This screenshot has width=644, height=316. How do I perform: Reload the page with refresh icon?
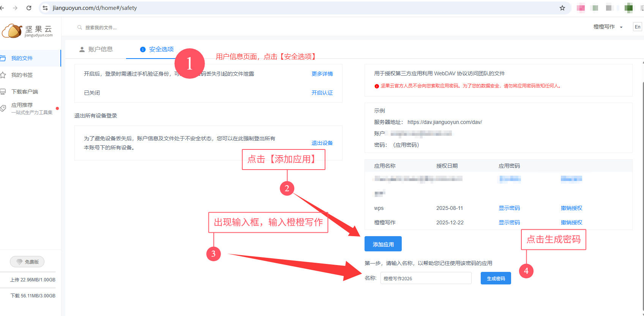(29, 8)
